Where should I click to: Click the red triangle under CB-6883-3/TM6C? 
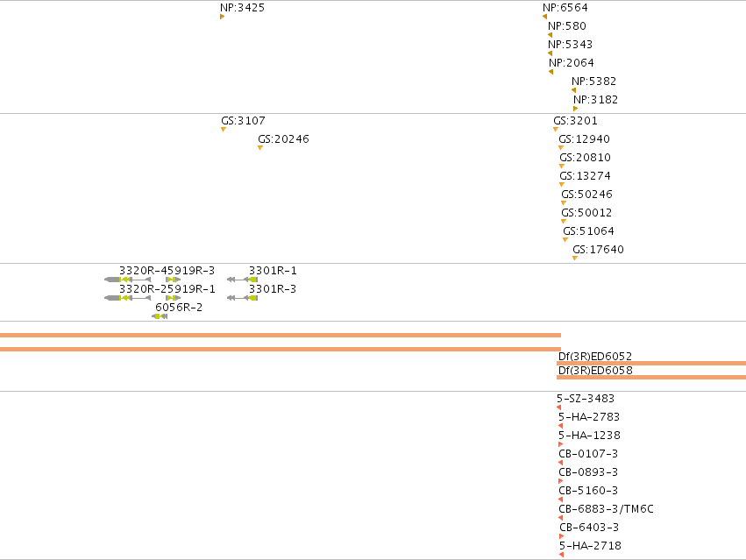tap(560, 518)
